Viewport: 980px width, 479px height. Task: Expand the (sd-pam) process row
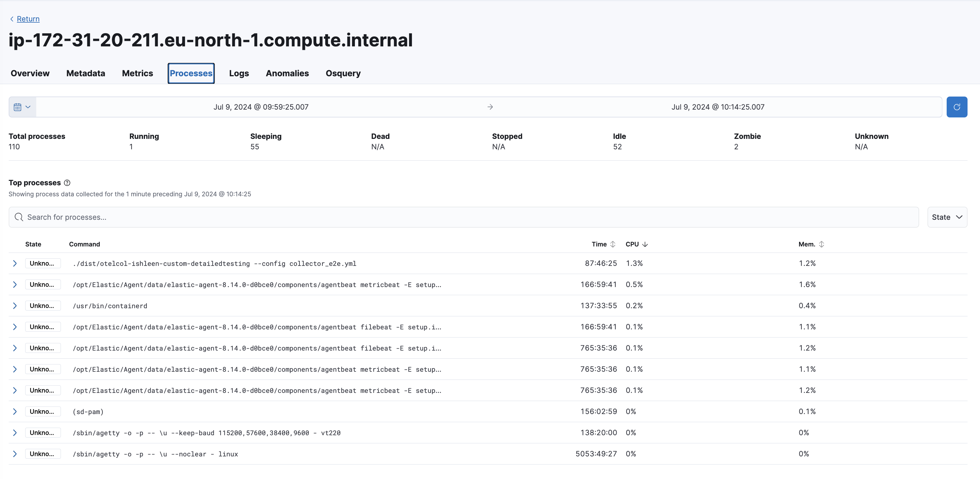click(x=15, y=412)
